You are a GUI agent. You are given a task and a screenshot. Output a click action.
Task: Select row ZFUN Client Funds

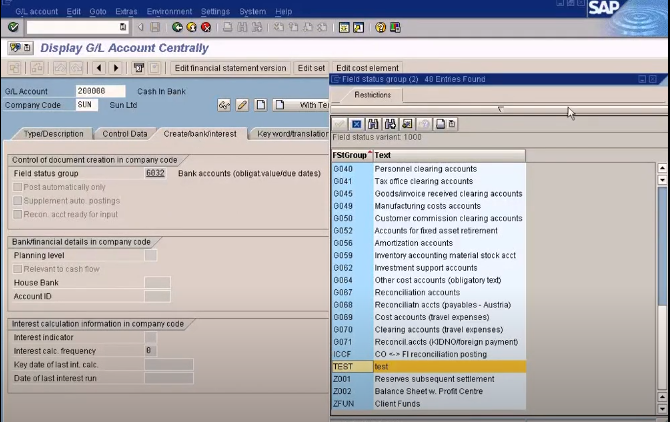[x=429, y=404]
